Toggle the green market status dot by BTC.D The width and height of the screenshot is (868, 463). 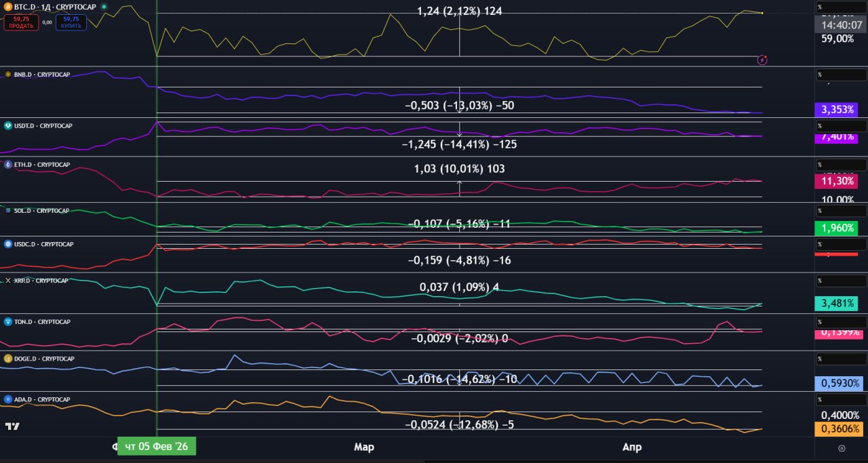[x=104, y=7]
